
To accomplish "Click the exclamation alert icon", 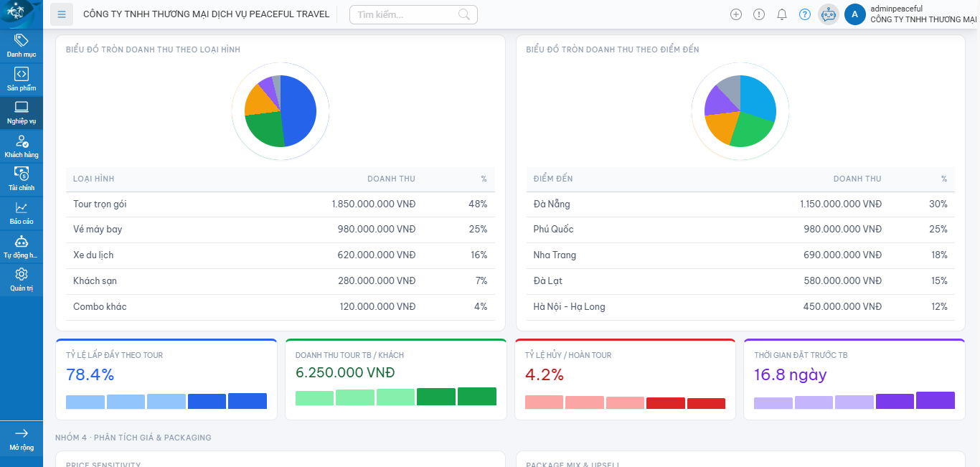I will coord(759,14).
